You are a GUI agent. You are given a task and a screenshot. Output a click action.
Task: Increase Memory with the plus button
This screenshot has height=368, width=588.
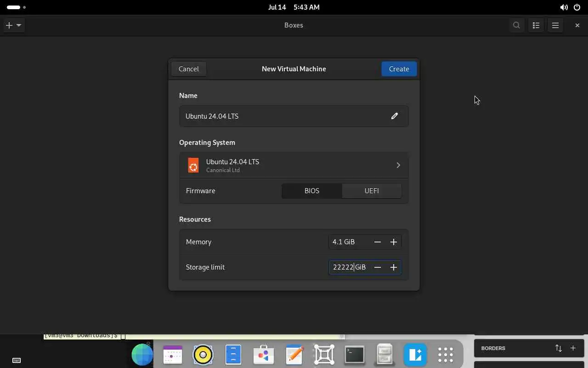tap(394, 242)
